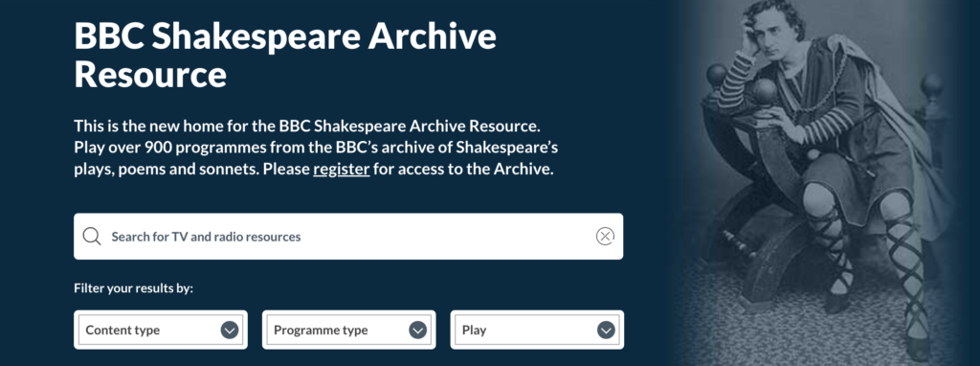This screenshot has height=366, width=980.
Task: Open the Play filter dropdown
Action: [537, 330]
